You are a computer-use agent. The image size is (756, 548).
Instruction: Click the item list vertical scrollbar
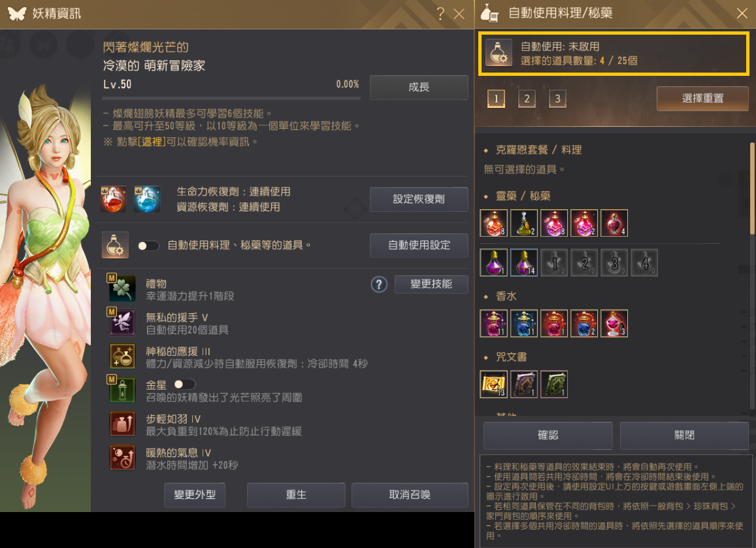(x=752, y=188)
